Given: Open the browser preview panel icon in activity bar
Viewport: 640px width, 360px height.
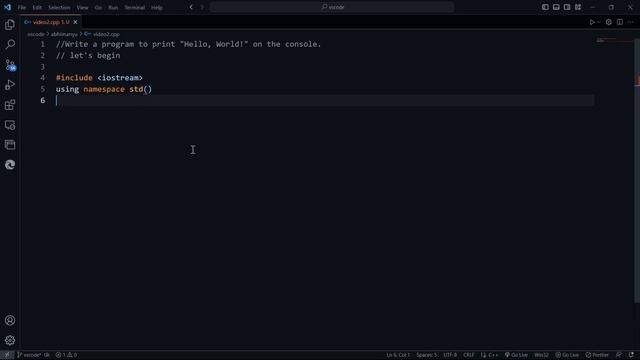Looking at the screenshot, I should pyautogui.click(x=10, y=144).
